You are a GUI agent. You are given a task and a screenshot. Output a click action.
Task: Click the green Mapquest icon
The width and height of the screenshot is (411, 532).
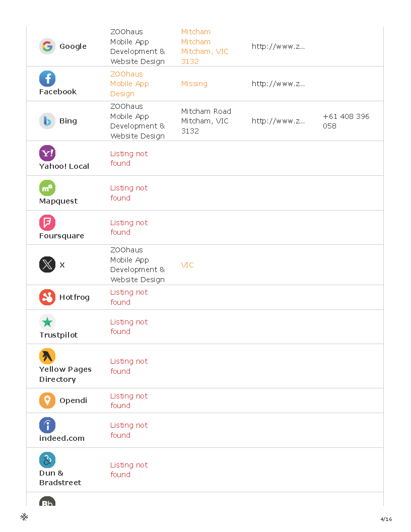47,188
